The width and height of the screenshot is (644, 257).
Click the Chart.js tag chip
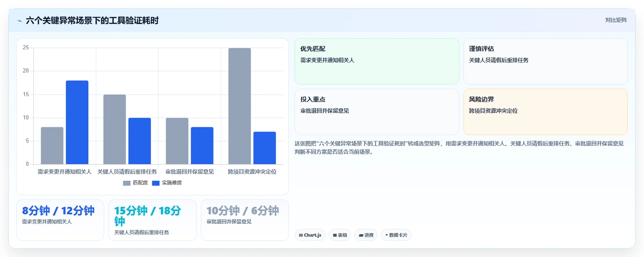point(310,235)
